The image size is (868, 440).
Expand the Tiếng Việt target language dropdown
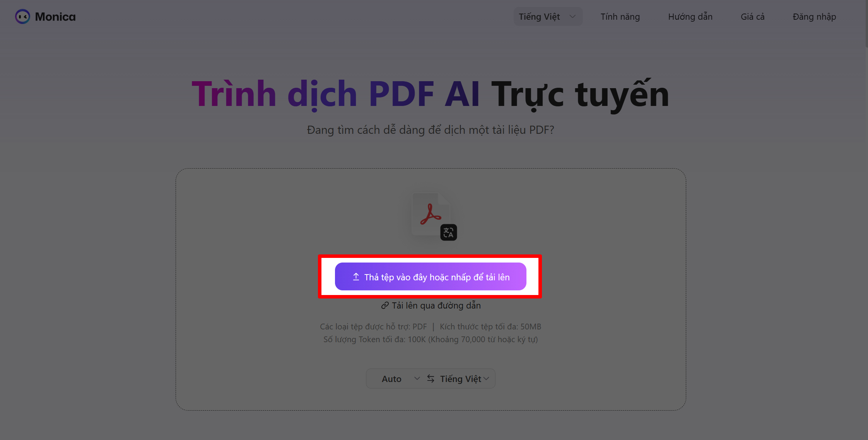(465, 379)
